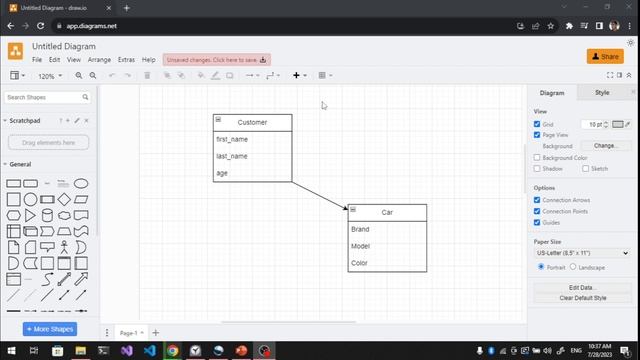Open the Waypoints style dropdown
The image size is (640, 360).
273,76
